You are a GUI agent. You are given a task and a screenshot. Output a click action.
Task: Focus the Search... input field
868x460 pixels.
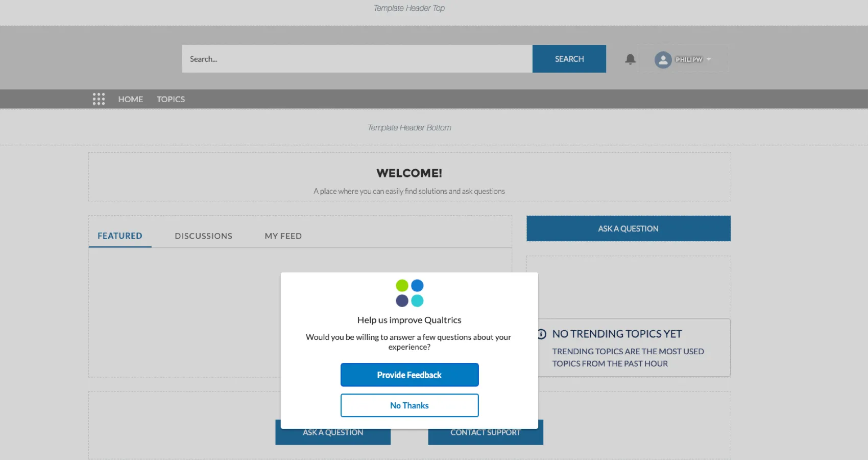point(357,59)
